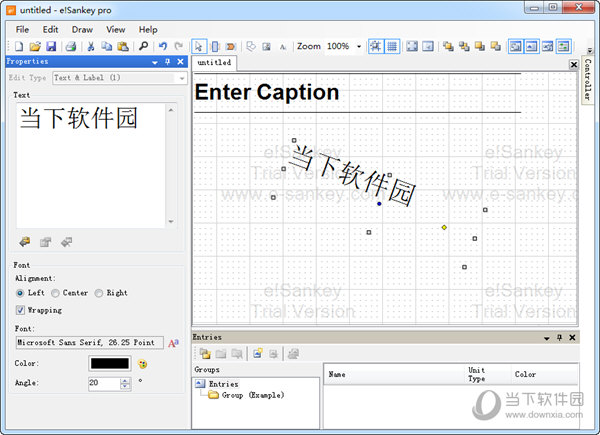The image size is (600, 435).
Task: Open Properties panel dropdown arrow
Action: pos(155,62)
